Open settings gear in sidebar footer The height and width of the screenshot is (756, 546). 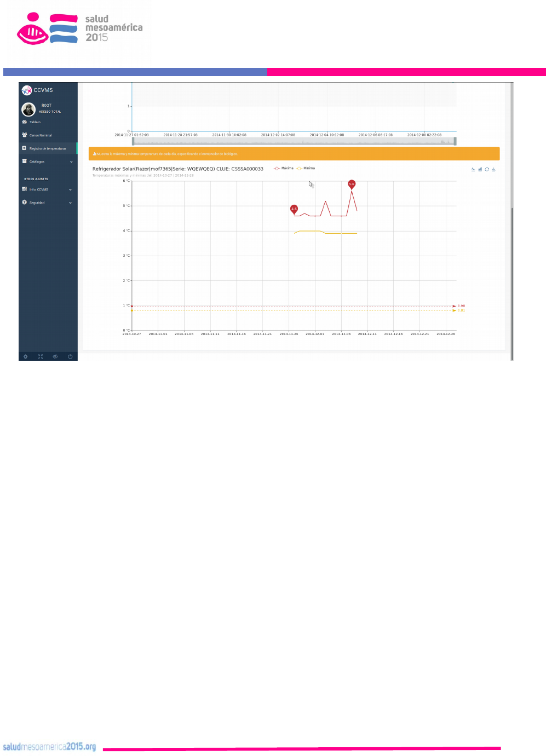(25, 356)
